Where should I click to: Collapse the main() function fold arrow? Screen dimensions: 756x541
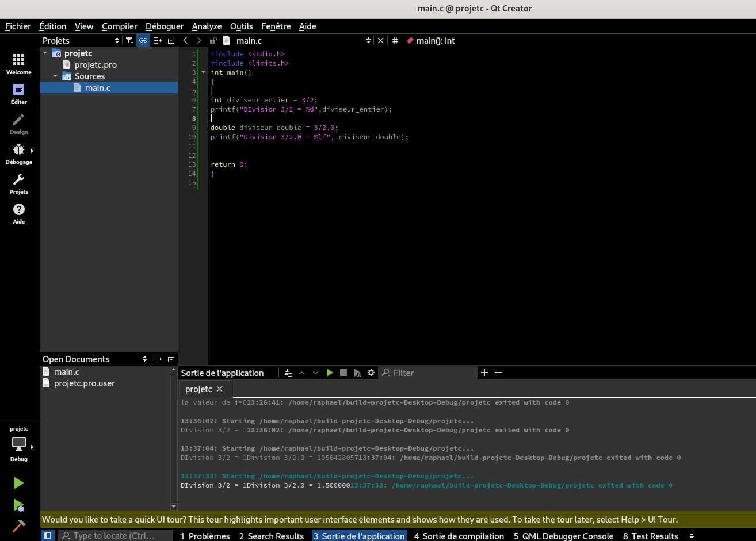click(x=203, y=72)
